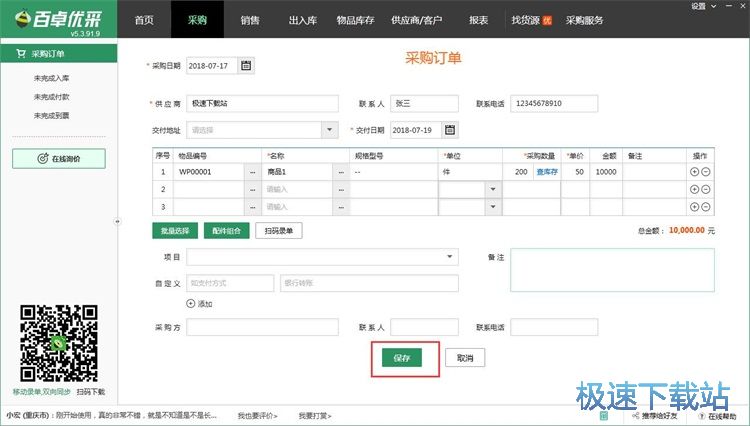Screen dimensions: 750x426
Task: Remove item row 3 with the minus icon
Action: click(706, 207)
